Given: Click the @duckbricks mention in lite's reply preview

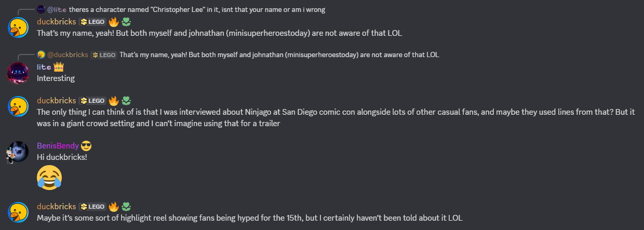Looking at the screenshot, I should 68,55.
